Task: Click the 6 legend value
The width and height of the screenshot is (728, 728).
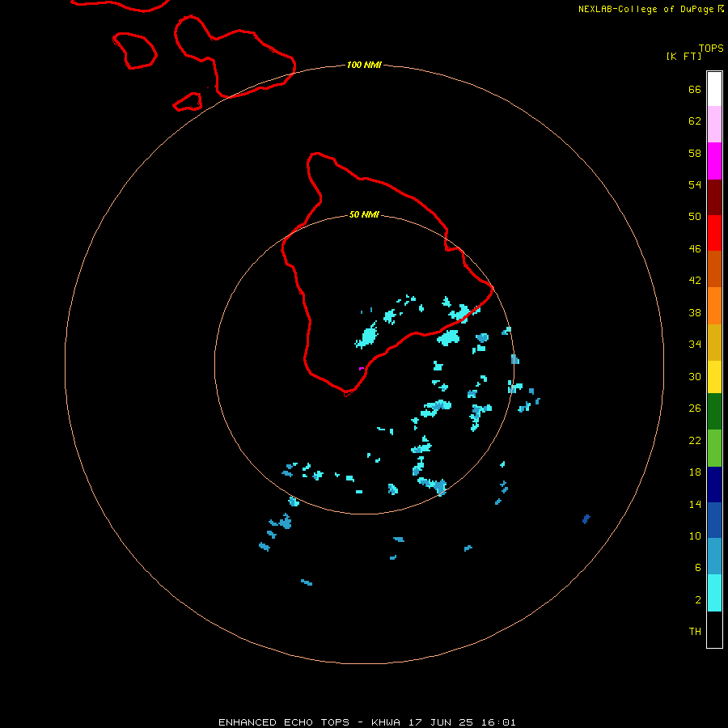Action: click(x=698, y=567)
